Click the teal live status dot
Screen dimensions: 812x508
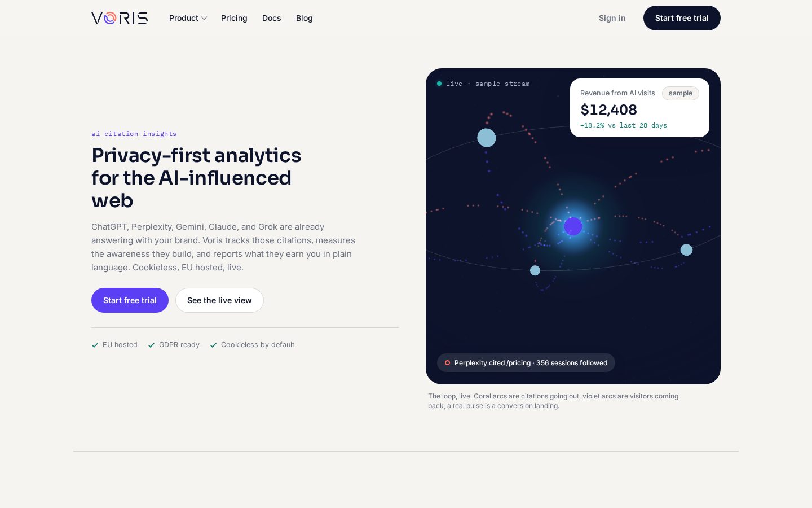[x=439, y=84]
